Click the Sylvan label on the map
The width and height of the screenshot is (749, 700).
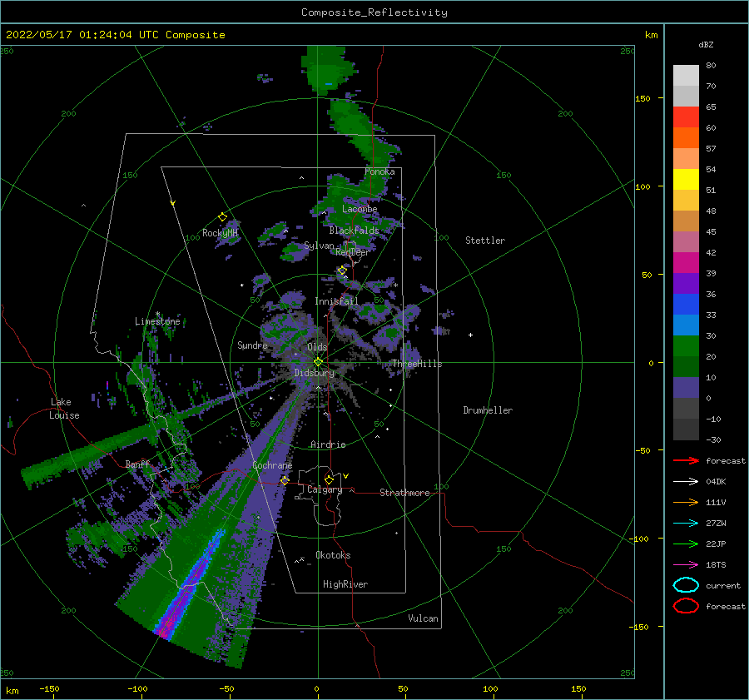pyautogui.click(x=319, y=246)
